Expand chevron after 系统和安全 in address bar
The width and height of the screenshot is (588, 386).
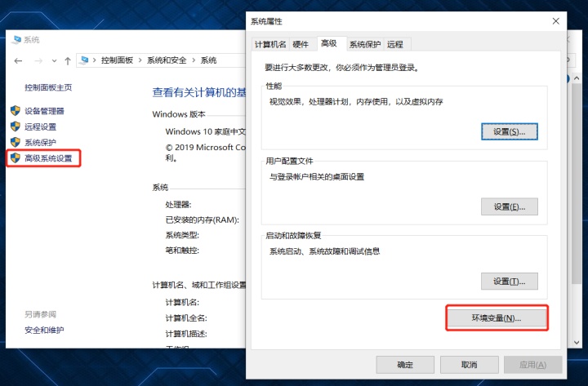[x=194, y=60]
